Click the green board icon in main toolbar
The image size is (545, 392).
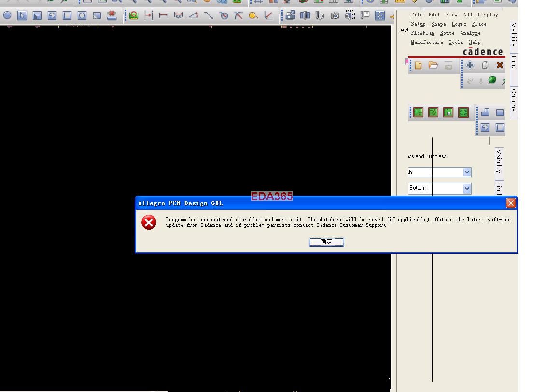133,15
